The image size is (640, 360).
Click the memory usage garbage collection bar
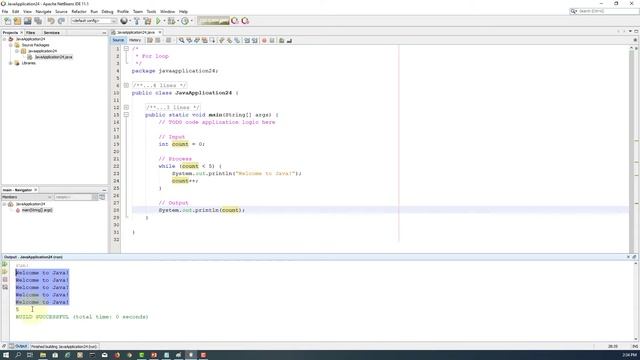[213, 21]
